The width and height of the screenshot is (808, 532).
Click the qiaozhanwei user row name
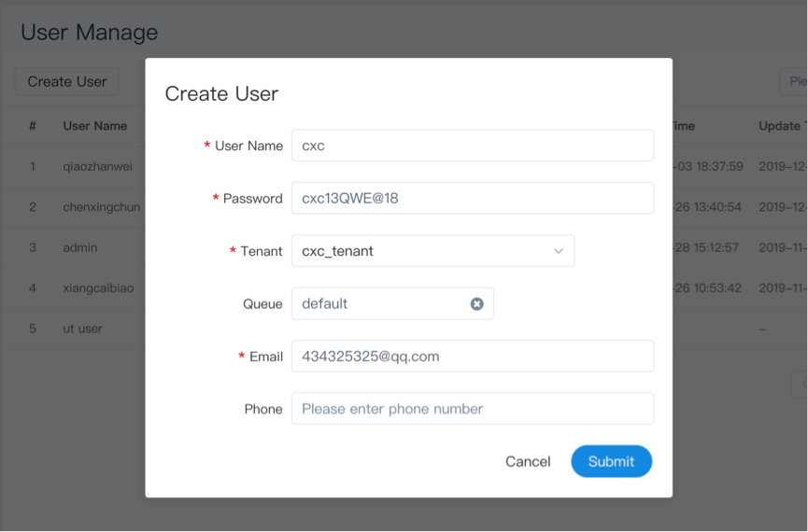pos(97,166)
